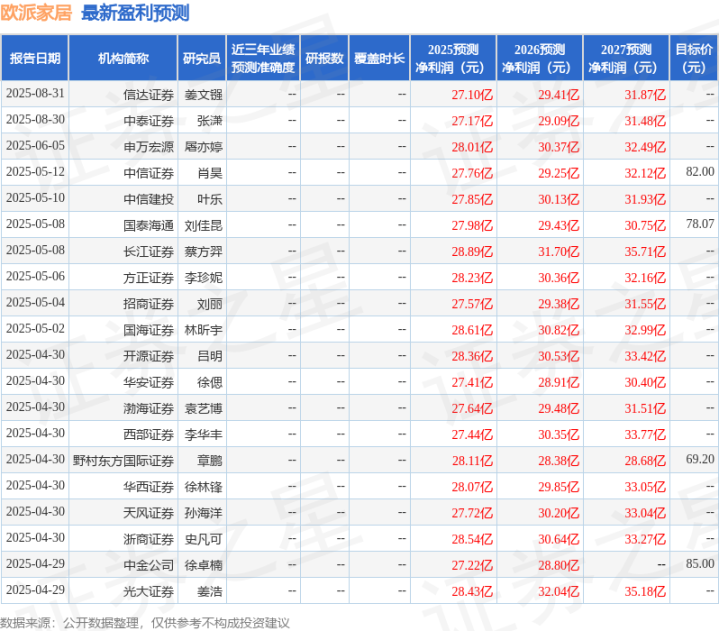Click 中信证券 institution cell
Viewport: 719px width, 631px height.
click(x=148, y=173)
